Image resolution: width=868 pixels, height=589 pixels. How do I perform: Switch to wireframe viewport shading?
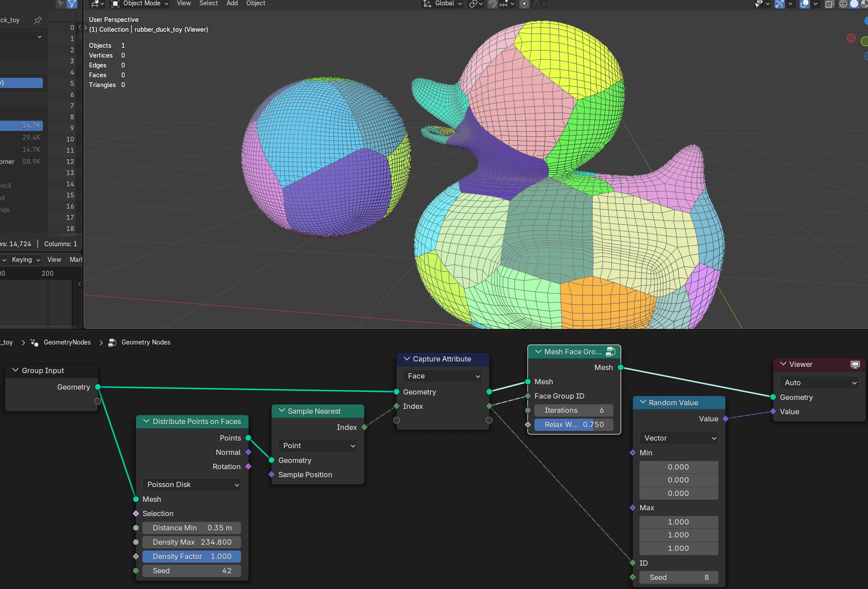point(843,4)
